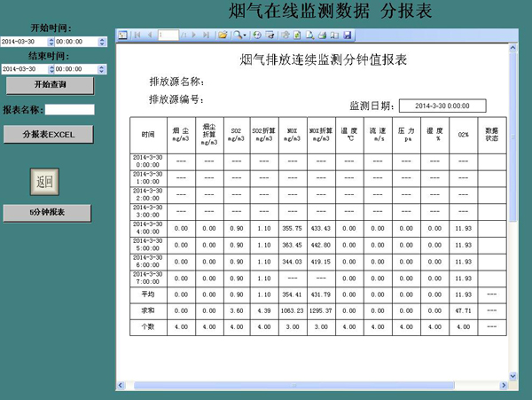The width and height of the screenshot is (532, 400).
Task: Print the report with printer icon
Action: coord(323,35)
